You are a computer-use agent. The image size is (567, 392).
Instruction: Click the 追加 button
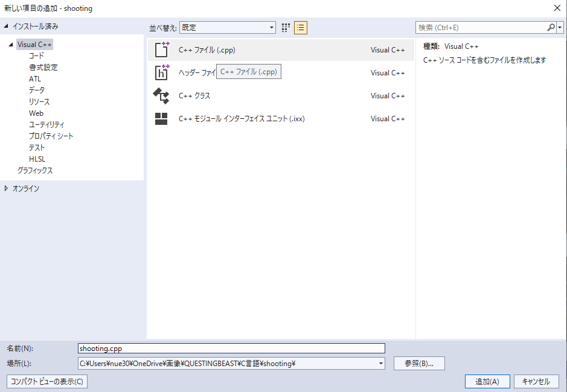click(487, 381)
